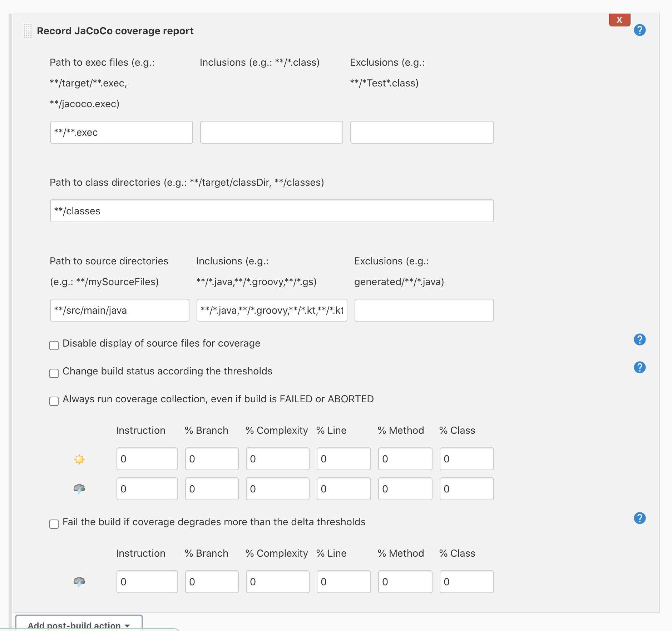Delete the JaCoCo step with red X

click(x=619, y=20)
